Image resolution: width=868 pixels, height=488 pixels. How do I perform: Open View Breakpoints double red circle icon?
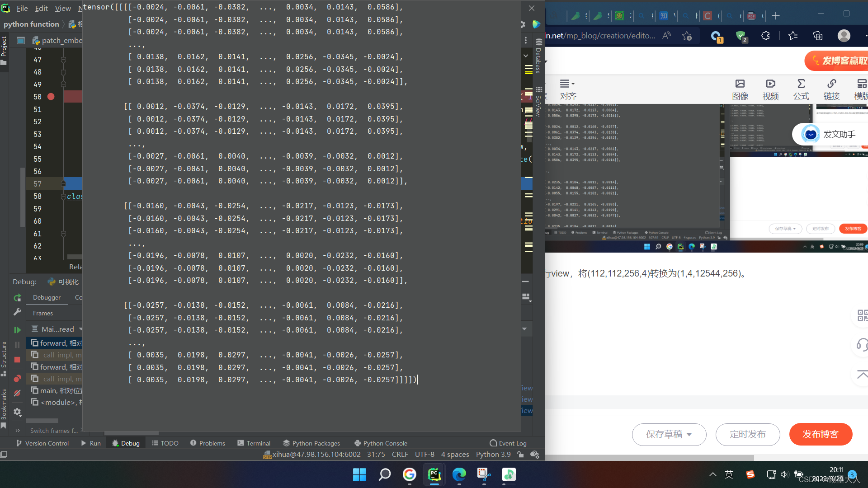coord(17,378)
